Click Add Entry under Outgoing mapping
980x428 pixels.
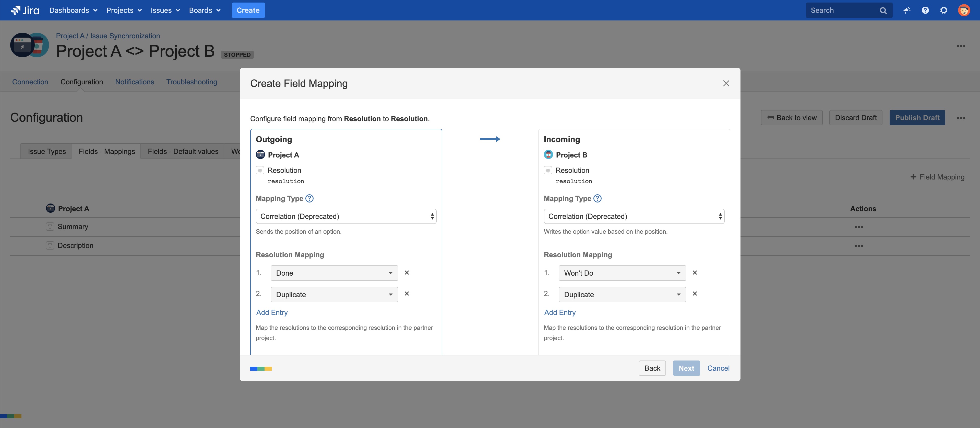tap(272, 313)
